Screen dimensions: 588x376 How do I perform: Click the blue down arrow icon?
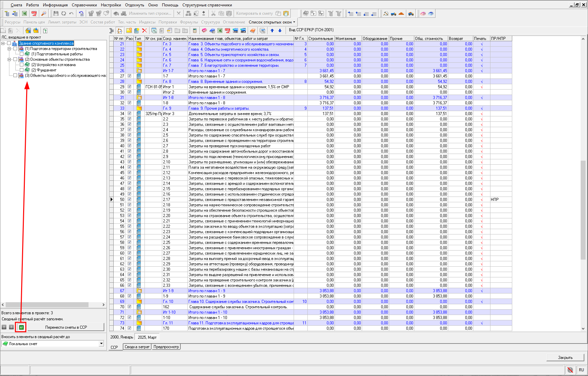280,31
